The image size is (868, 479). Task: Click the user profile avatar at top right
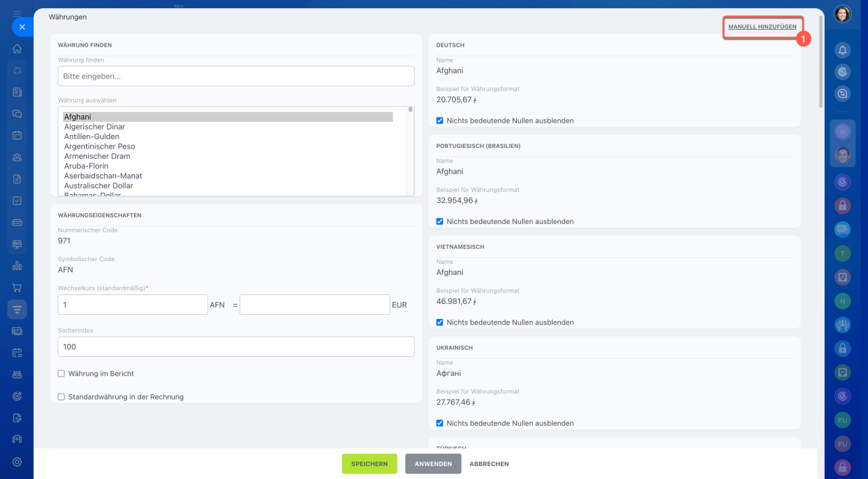pos(842,14)
